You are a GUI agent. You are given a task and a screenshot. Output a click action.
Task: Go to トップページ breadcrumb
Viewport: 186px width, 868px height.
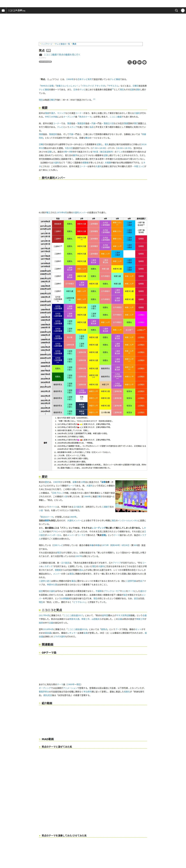tap(47, 44)
